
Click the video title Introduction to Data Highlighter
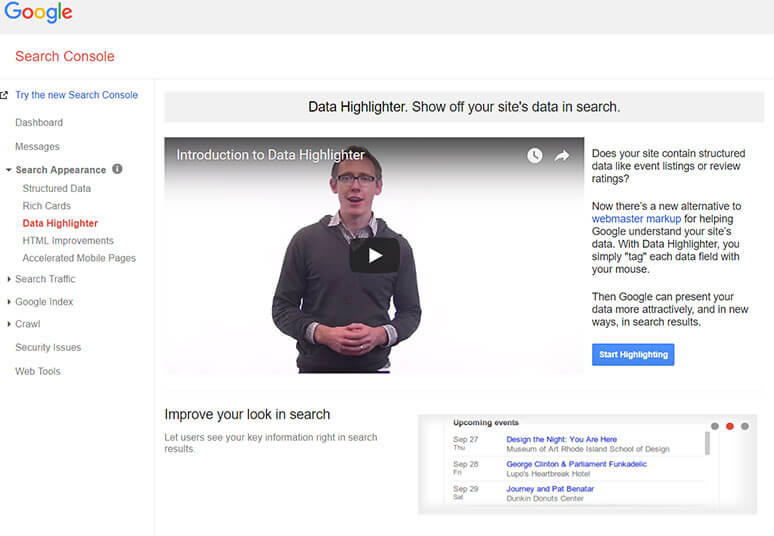(271, 155)
